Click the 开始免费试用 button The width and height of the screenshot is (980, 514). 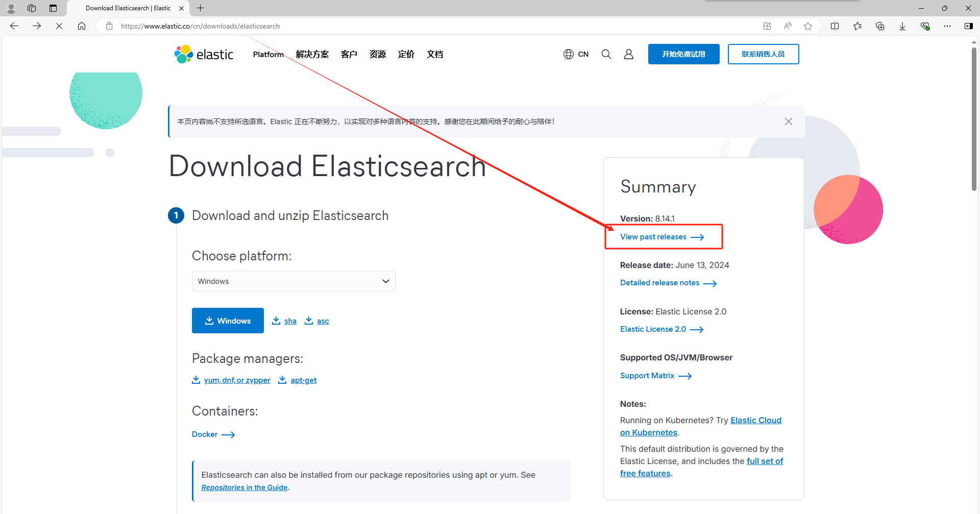click(x=683, y=54)
